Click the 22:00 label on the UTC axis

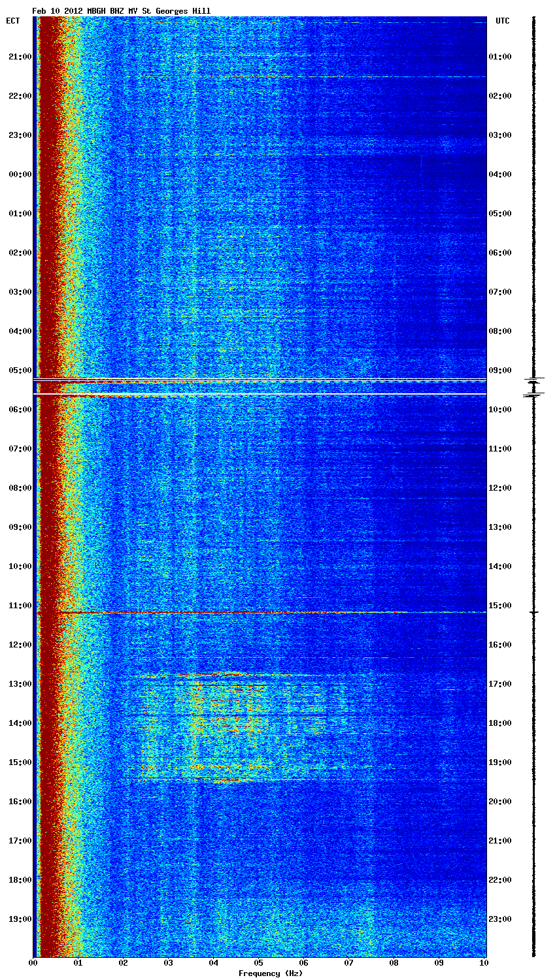pyautogui.click(x=500, y=880)
